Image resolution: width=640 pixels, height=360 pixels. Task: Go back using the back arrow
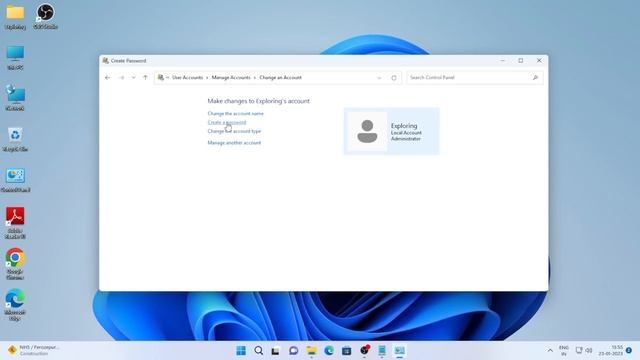click(107, 78)
